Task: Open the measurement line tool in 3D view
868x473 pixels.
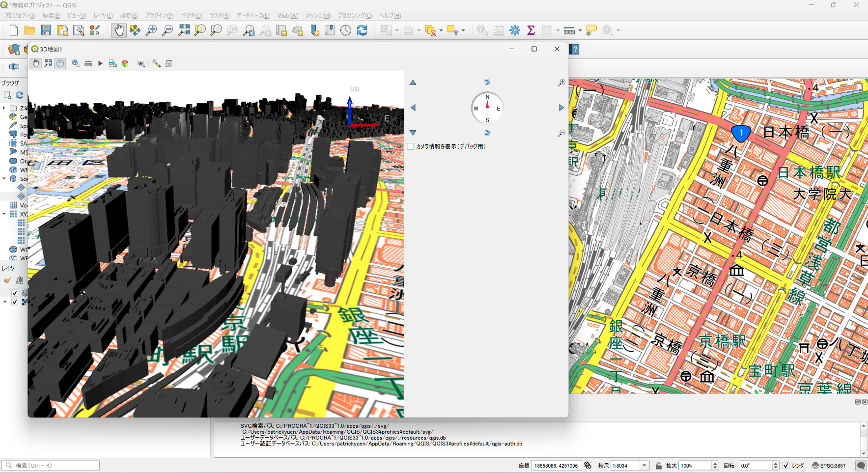Action: [88, 63]
